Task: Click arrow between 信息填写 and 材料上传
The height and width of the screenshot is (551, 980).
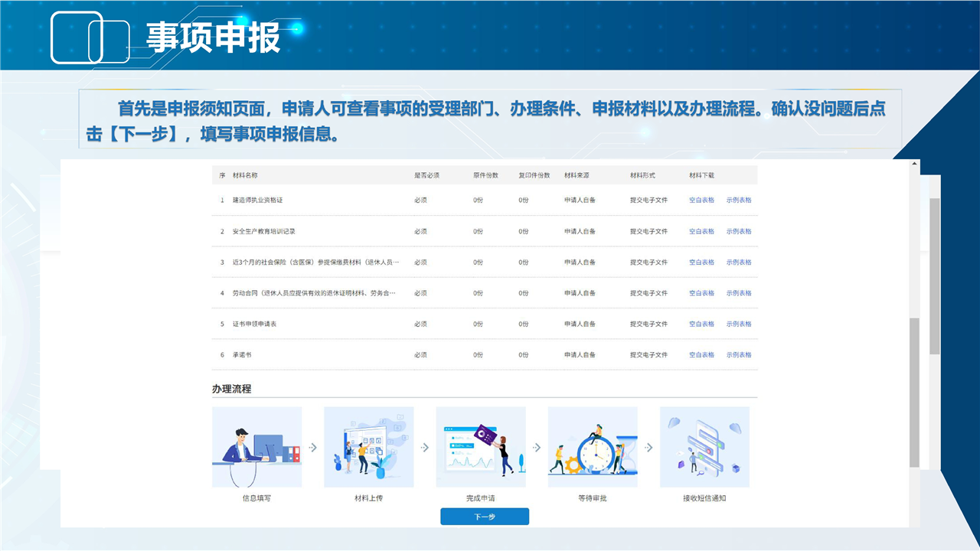Action: point(312,448)
